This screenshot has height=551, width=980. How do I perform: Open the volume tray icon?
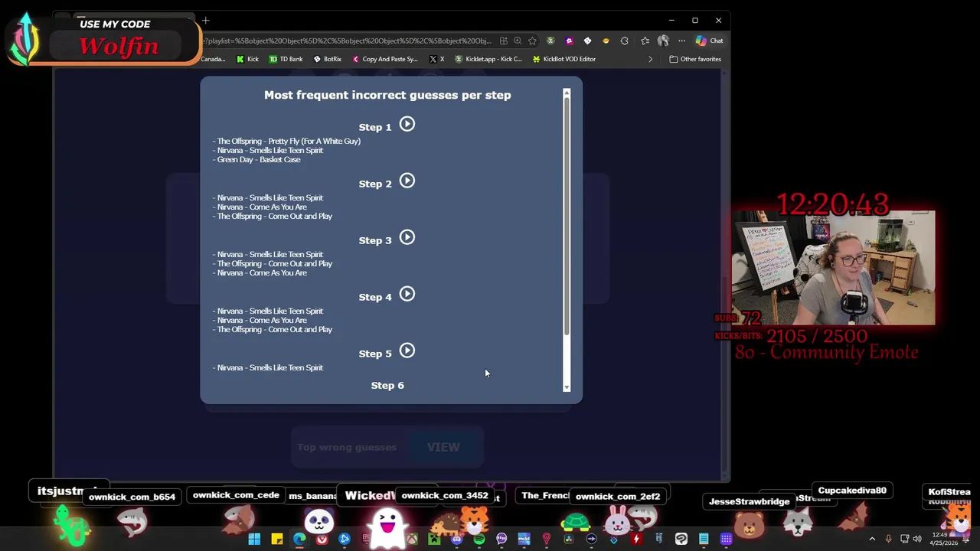click(x=917, y=540)
